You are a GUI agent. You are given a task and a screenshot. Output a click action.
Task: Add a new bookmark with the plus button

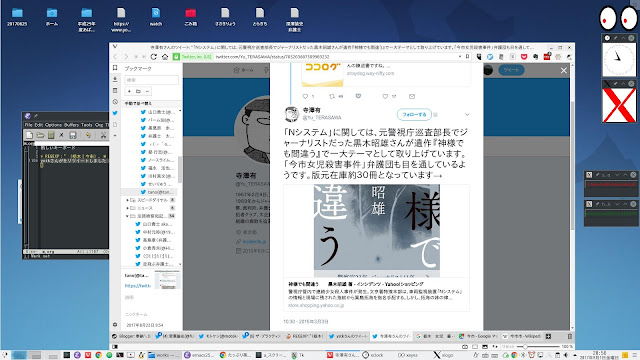click(x=129, y=91)
